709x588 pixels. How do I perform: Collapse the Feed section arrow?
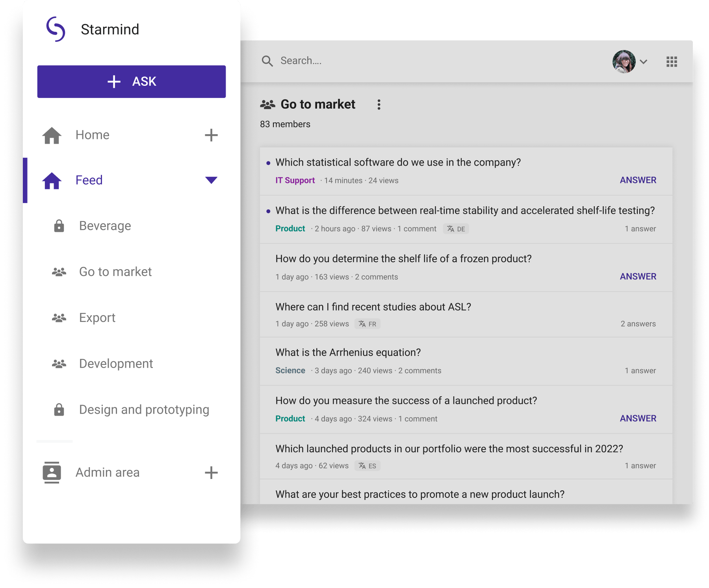(x=211, y=180)
